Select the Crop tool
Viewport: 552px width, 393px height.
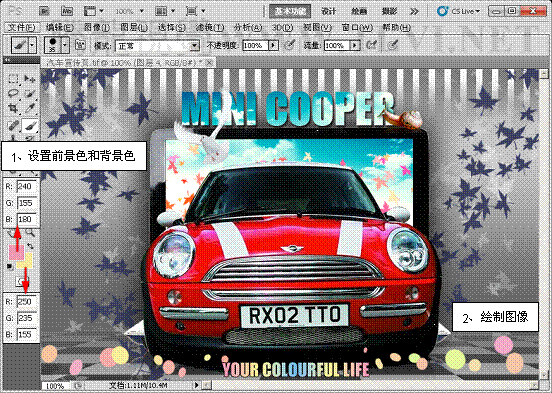point(13,108)
